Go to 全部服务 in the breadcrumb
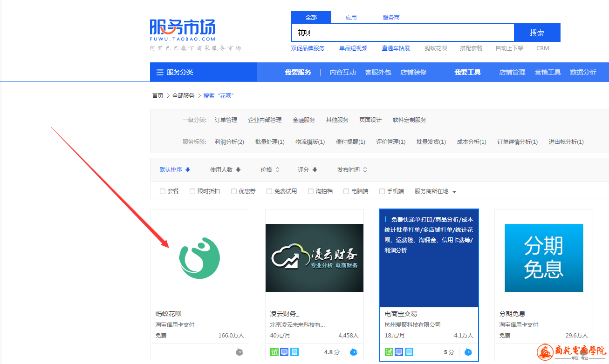The width and height of the screenshot is (609, 364). click(x=184, y=95)
